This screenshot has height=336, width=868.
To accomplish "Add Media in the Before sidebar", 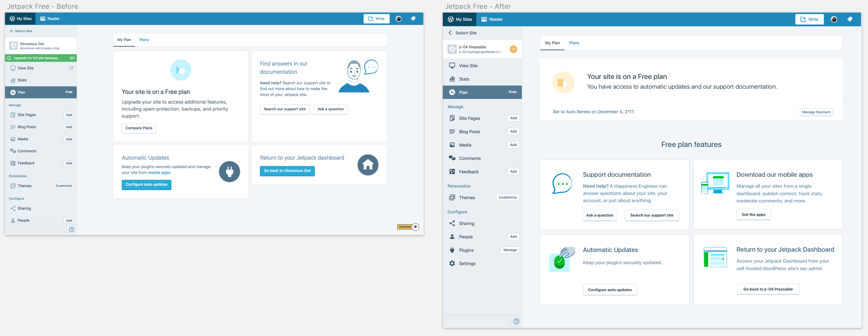I will click(69, 139).
